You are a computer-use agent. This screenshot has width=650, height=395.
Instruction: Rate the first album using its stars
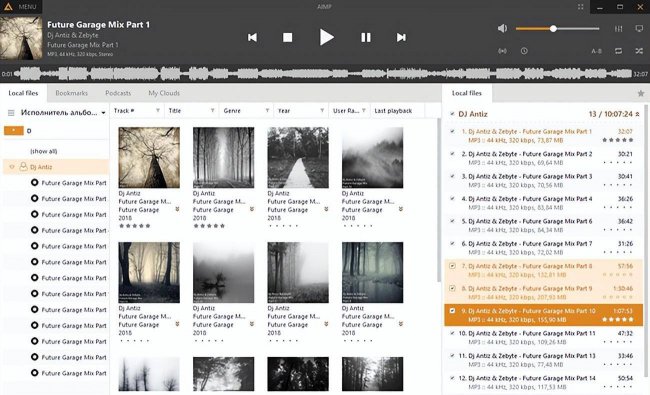pos(135,226)
